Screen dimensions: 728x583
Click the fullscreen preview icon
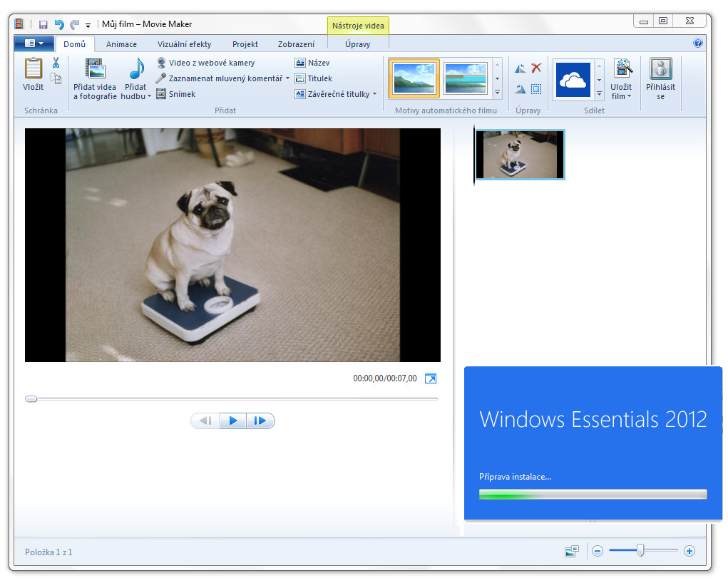[431, 378]
